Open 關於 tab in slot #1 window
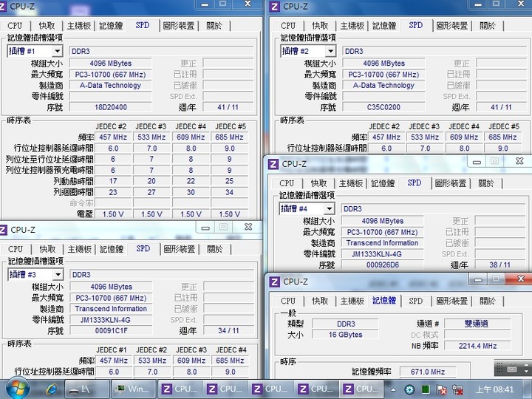Viewport: 532px width, 399px height. [214, 26]
